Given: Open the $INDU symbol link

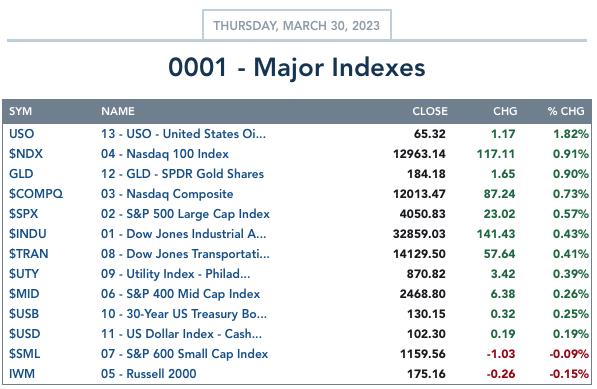Looking at the screenshot, I should (x=28, y=234).
